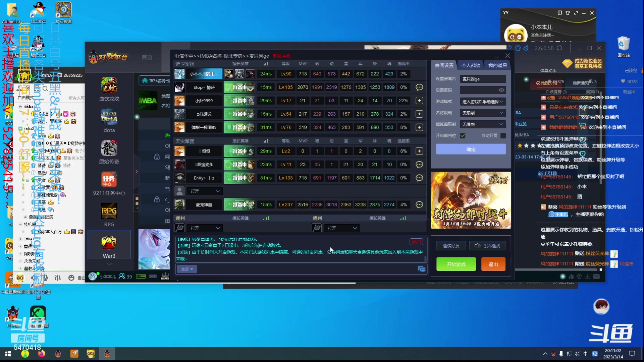Image resolution: width=644 pixels, height=362 pixels.
Task: Open chat bubble for 口图宝狗头 row
Action: (x=419, y=165)
